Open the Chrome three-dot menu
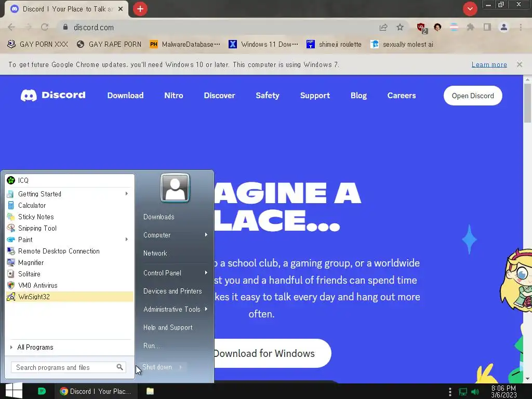 coord(521,27)
